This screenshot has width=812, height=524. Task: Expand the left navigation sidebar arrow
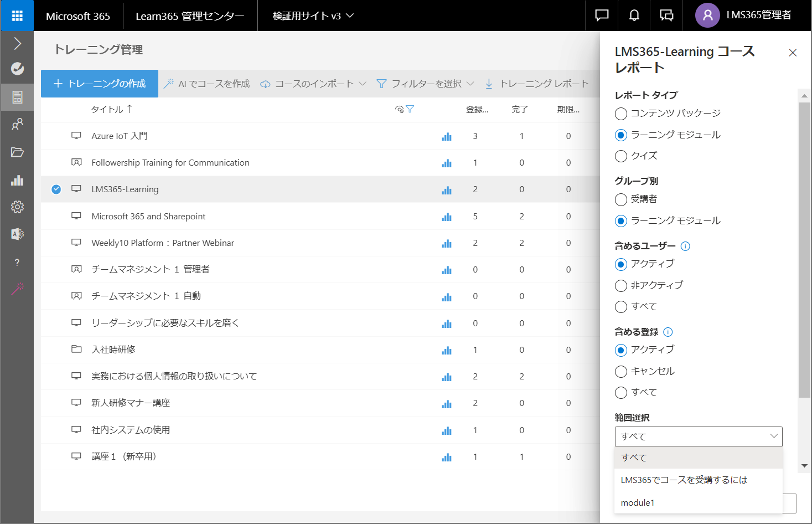click(17, 43)
